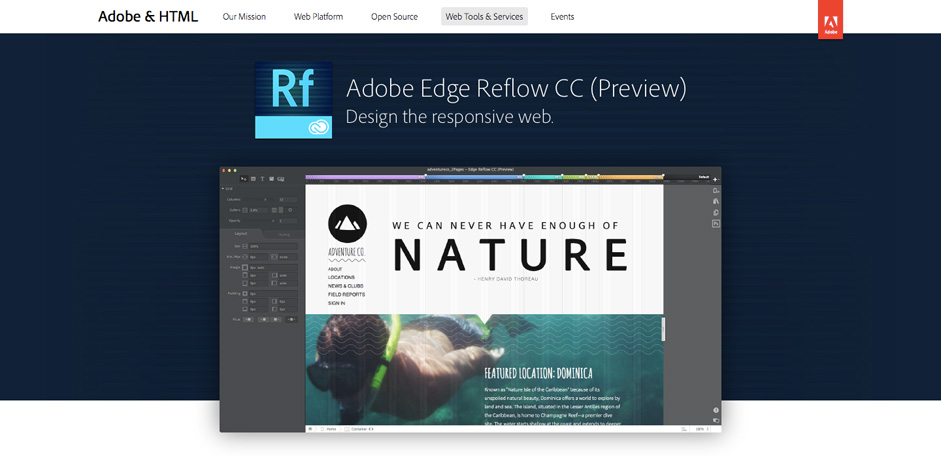Click the SIGN IN link in canvas
The image size is (941, 456).
tap(336, 303)
